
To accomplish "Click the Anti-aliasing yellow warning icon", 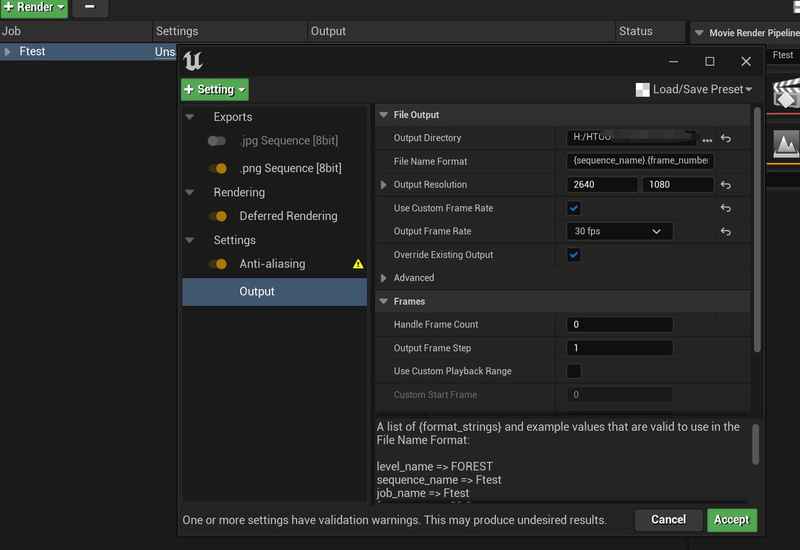I will coord(358,264).
